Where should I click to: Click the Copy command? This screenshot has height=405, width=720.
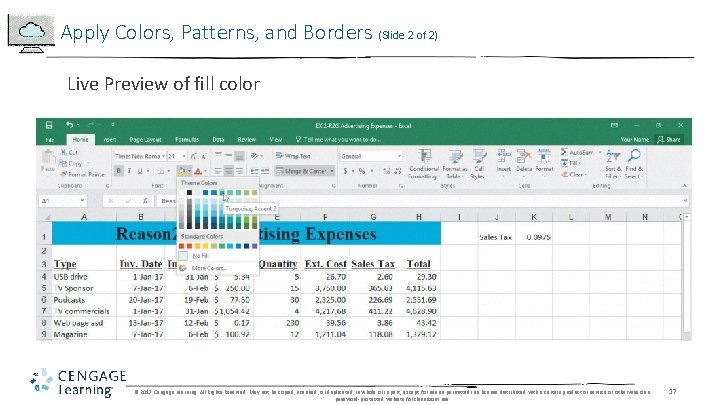[70, 163]
